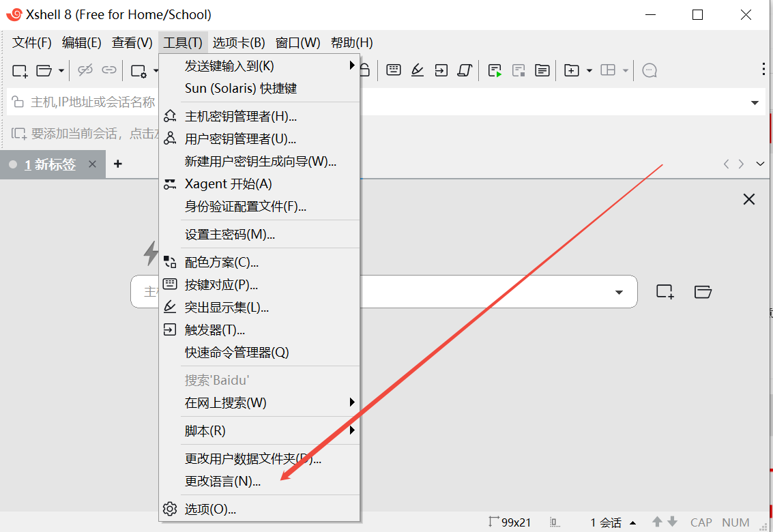This screenshot has width=773, height=532.
Task: Click the new session toolbar icon
Action: coord(20,70)
